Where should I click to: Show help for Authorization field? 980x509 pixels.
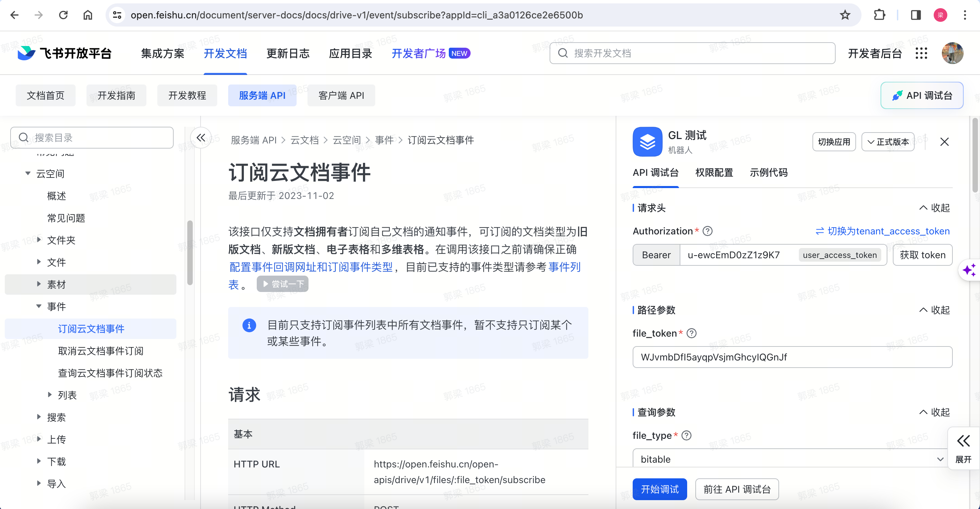tap(707, 231)
